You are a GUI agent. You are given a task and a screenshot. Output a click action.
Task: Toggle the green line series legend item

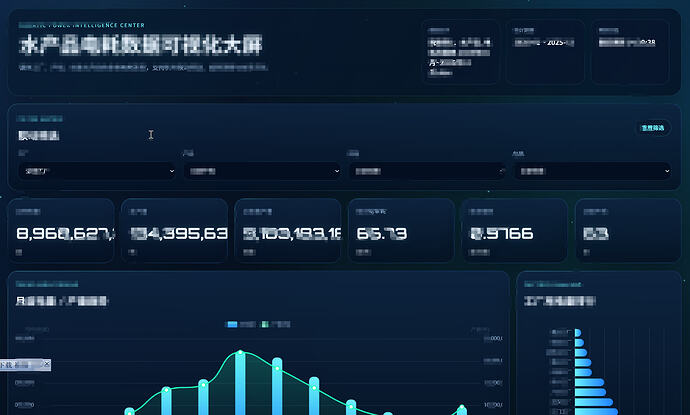275,324
